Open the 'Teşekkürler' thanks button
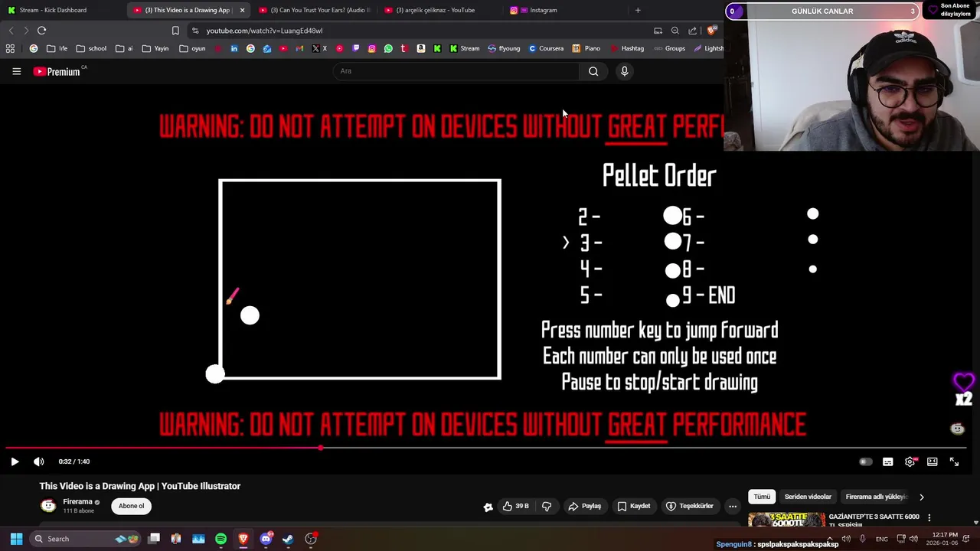 pos(690,506)
